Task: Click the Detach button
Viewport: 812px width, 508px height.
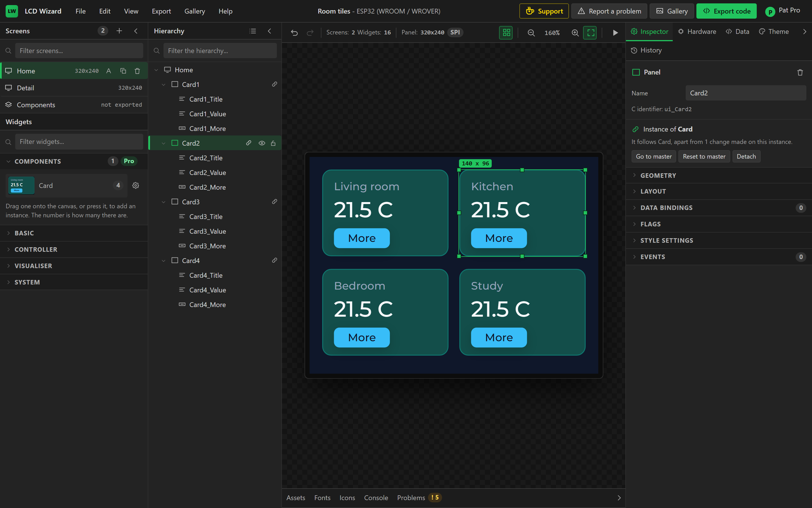Action: (x=746, y=156)
